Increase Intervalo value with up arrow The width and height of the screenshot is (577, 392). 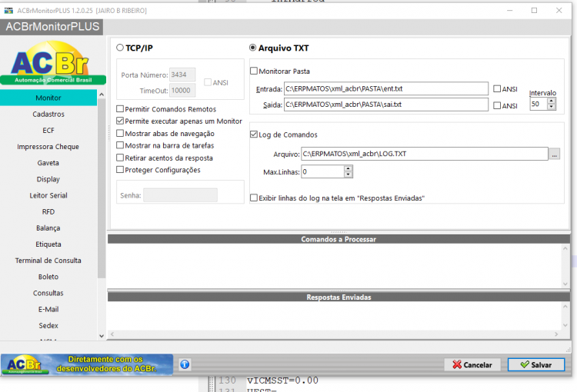pyautogui.click(x=552, y=101)
